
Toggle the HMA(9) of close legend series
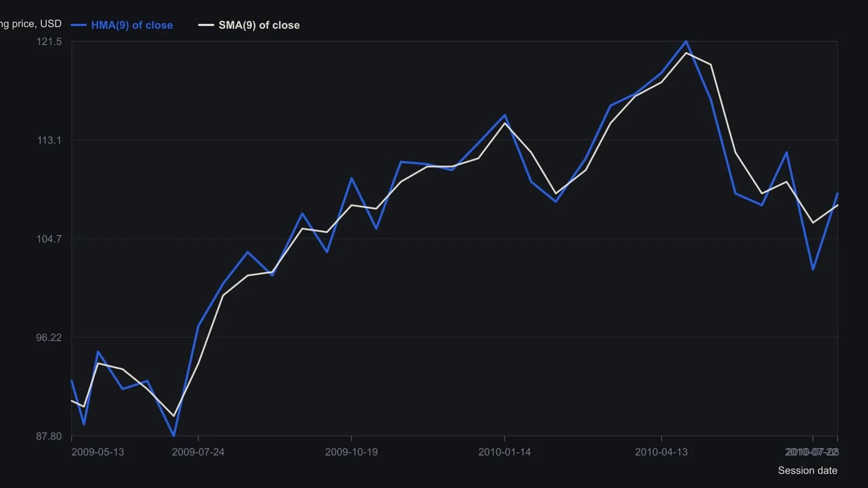click(x=122, y=25)
